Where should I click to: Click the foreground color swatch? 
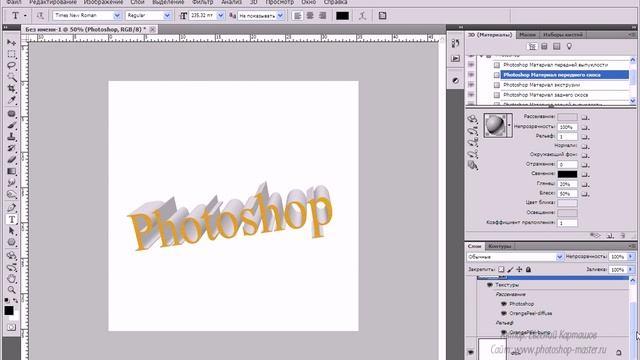(9, 311)
